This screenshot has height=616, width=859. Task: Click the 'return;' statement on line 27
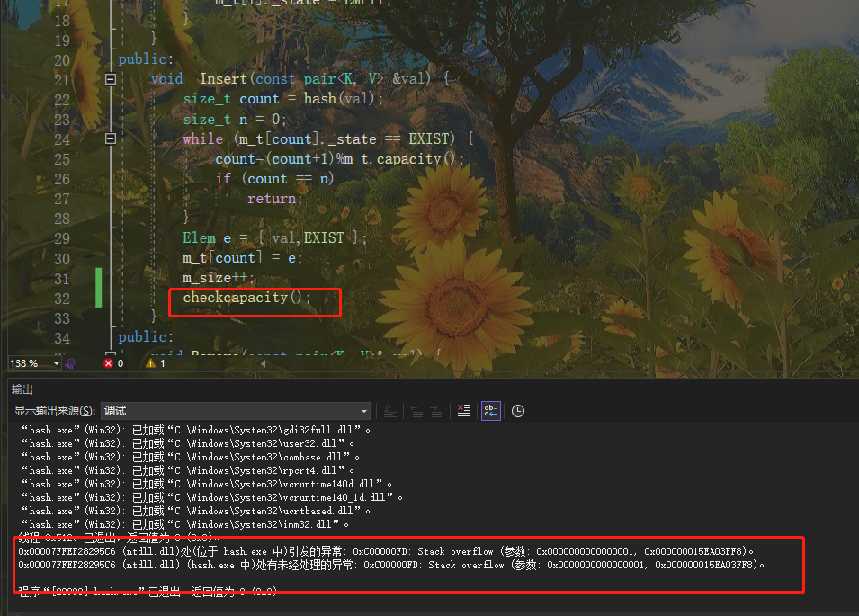[275, 198]
